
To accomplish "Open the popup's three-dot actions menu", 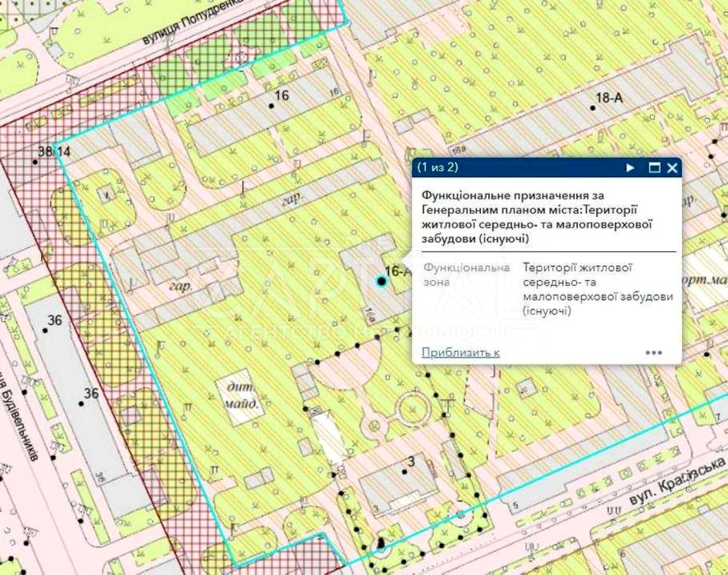I will (x=654, y=352).
